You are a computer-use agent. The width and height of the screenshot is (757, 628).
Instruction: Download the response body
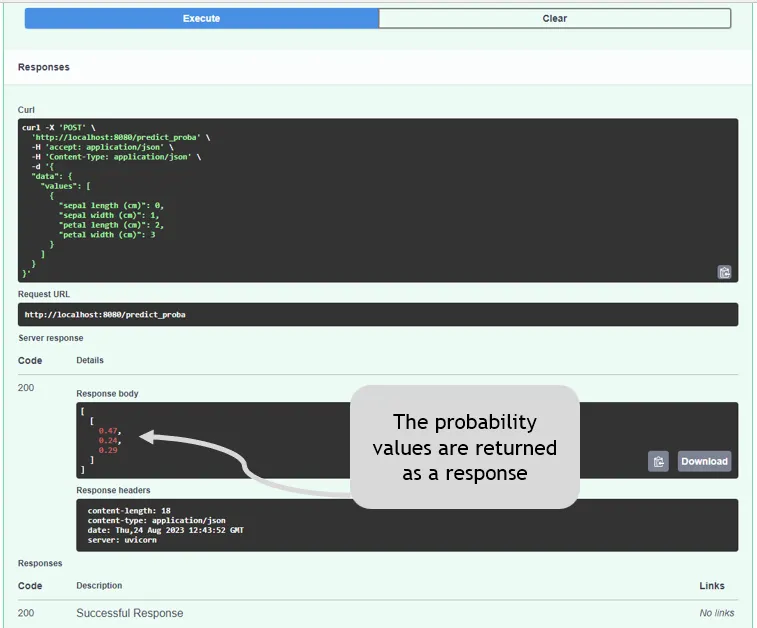point(704,461)
